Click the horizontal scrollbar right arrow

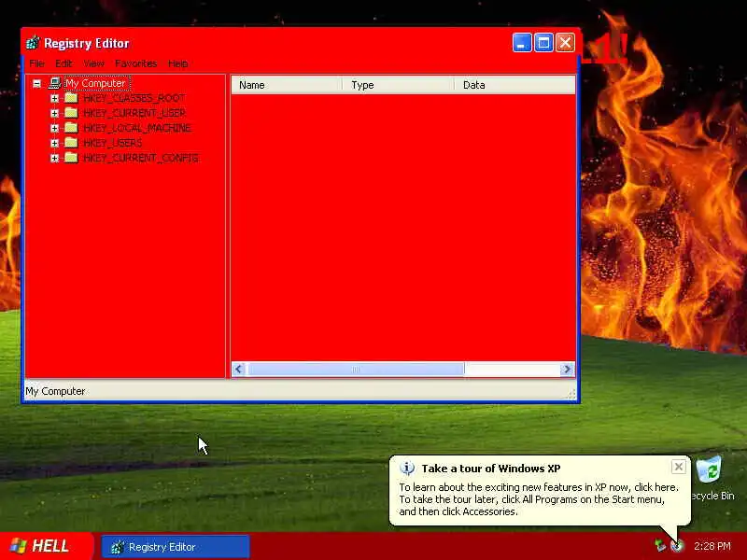(567, 369)
